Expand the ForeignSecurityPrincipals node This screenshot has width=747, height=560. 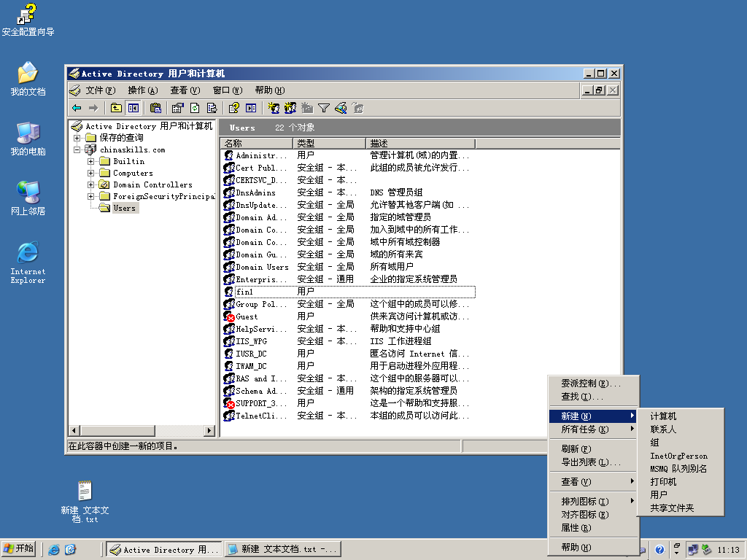point(90,196)
